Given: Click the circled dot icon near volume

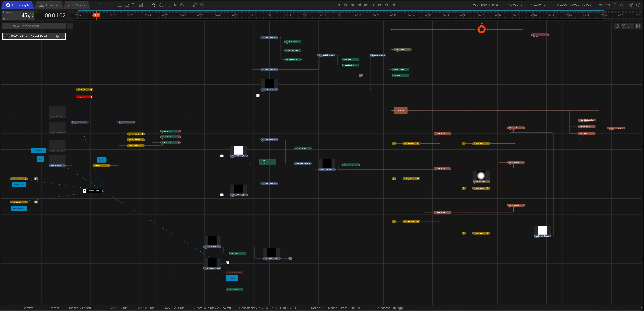Looking at the screenshot, I should click(615, 5).
